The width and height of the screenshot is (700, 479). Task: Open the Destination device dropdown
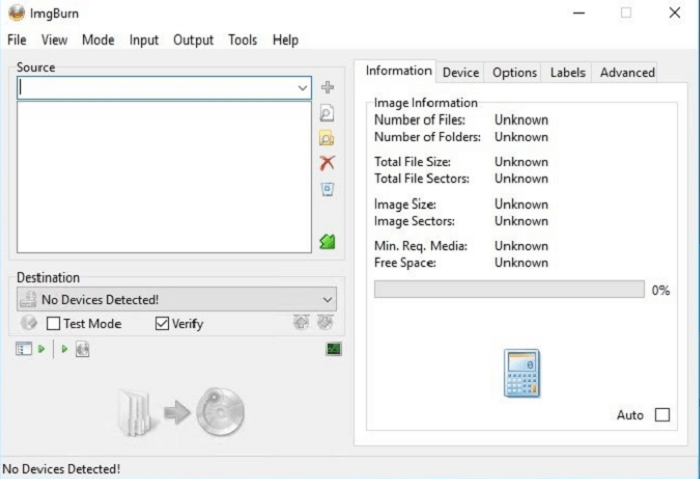(x=327, y=299)
